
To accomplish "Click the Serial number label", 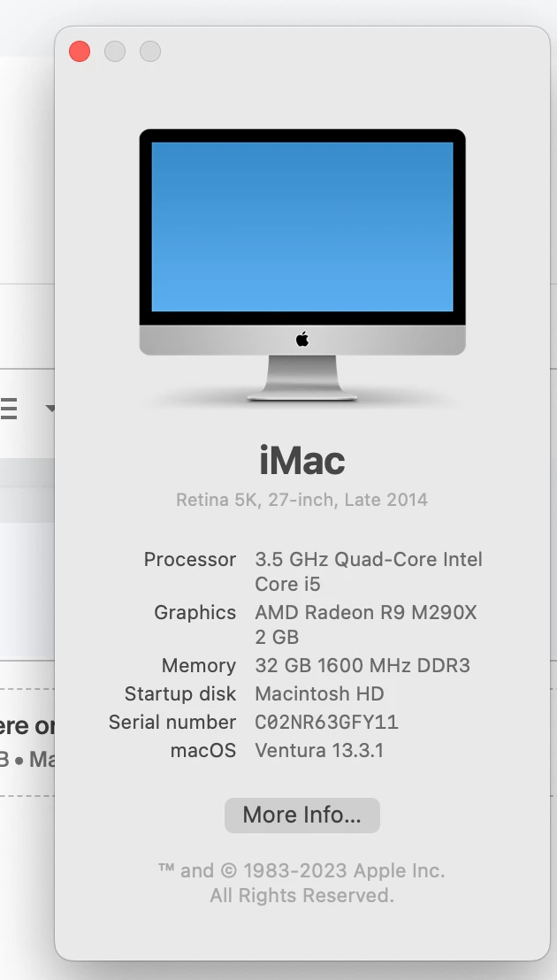I will 172,723.
